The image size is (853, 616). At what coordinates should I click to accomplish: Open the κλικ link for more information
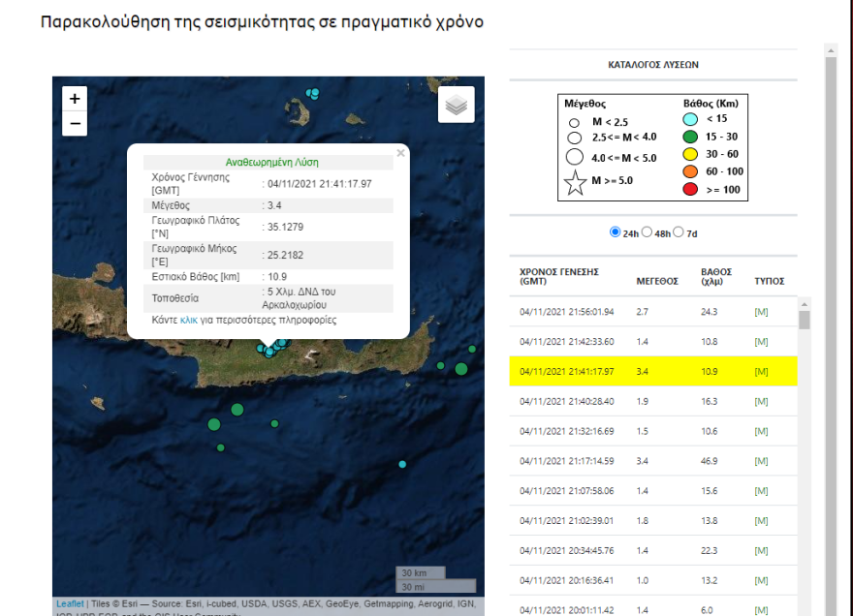(187, 320)
